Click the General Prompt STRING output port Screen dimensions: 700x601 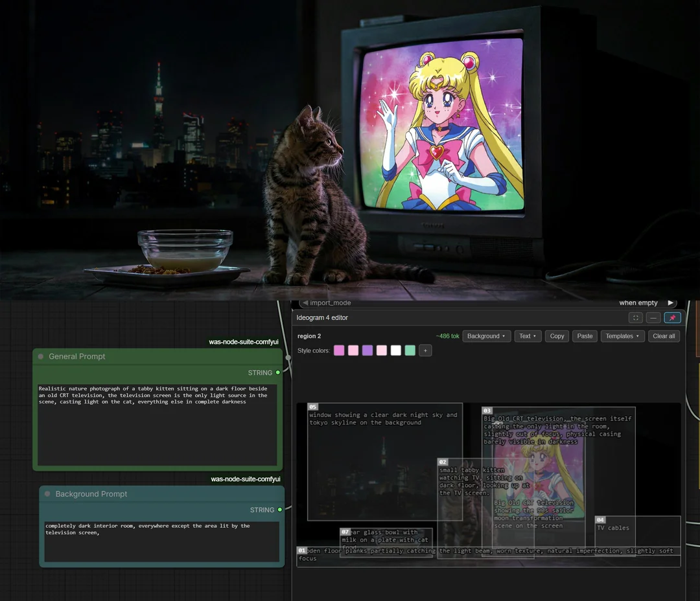(x=277, y=372)
